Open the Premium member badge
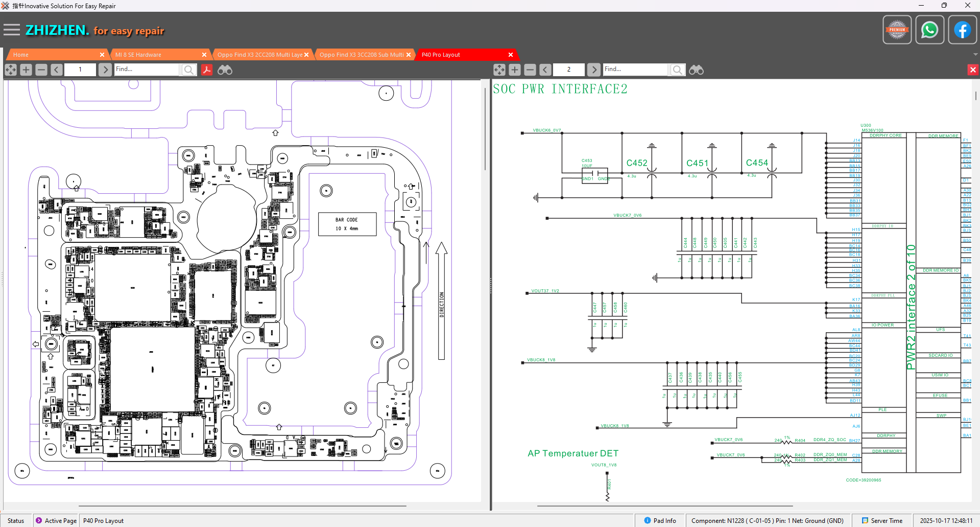980x527 pixels. click(897, 30)
